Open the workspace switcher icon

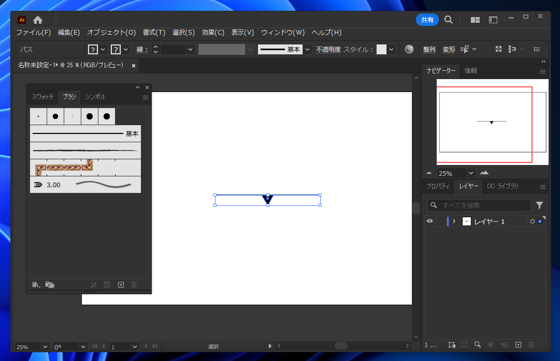pos(493,20)
